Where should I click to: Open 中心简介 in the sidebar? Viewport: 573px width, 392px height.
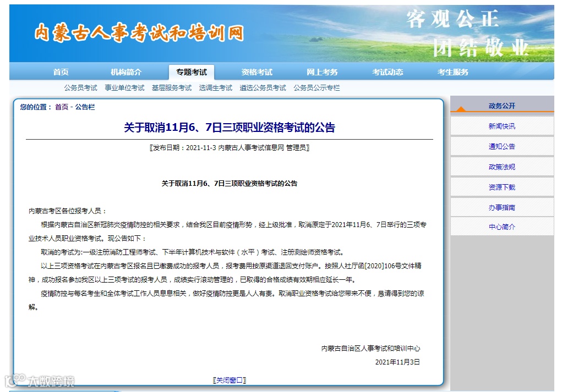(x=502, y=227)
